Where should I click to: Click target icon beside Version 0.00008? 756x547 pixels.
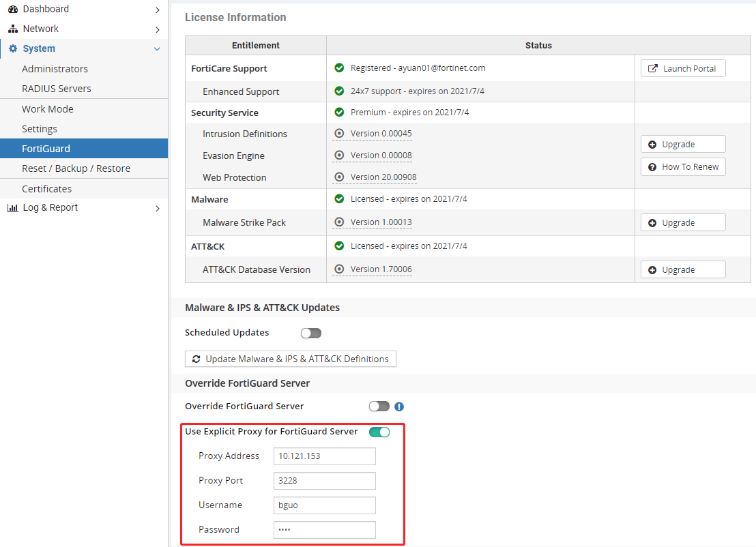(339, 156)
